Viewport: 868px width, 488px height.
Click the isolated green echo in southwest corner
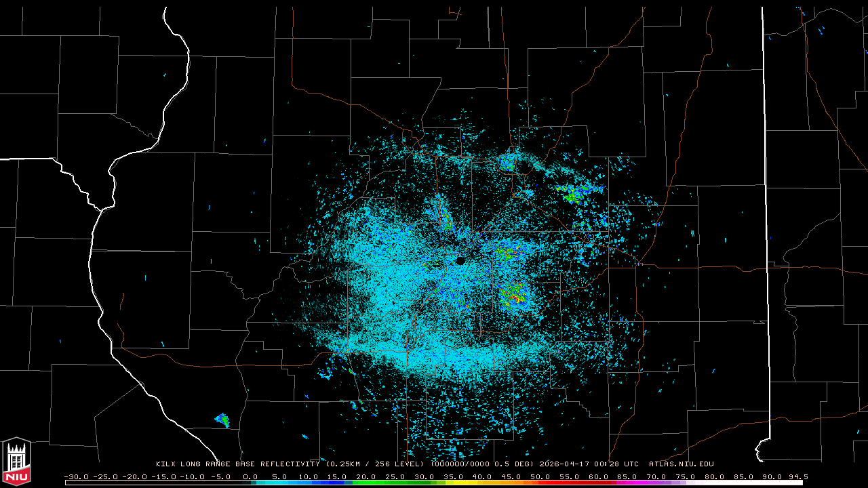(222, 420)
